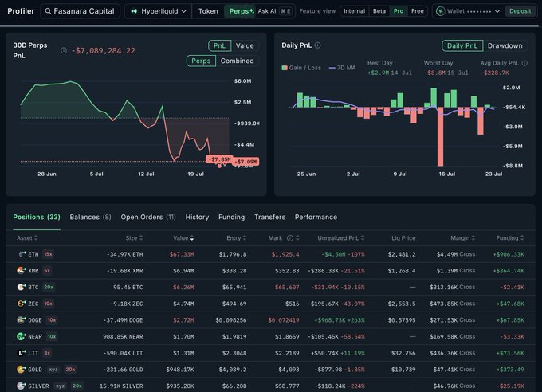
Task: Show the Daily PnL chart view
Action: click(x=462, y=45)
